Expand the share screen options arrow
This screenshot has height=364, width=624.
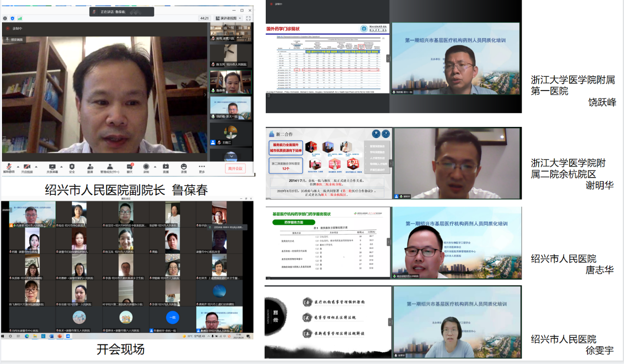point(62,167)
